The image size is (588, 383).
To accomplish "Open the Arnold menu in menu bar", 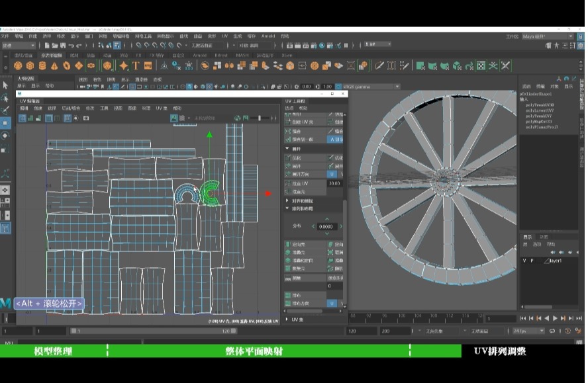I will pyautogui.click(x=268, y=36).
